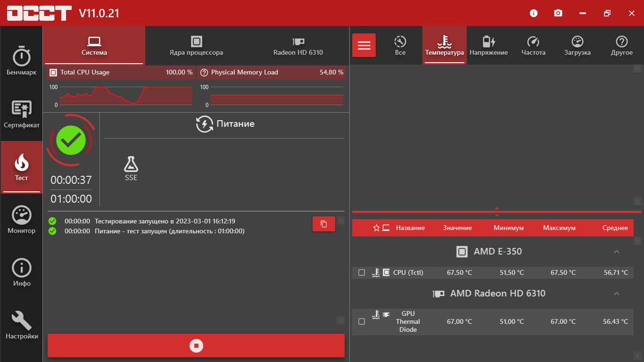
Task: Switch to Radeon HD 6310 tab
Action: (298, 45)
